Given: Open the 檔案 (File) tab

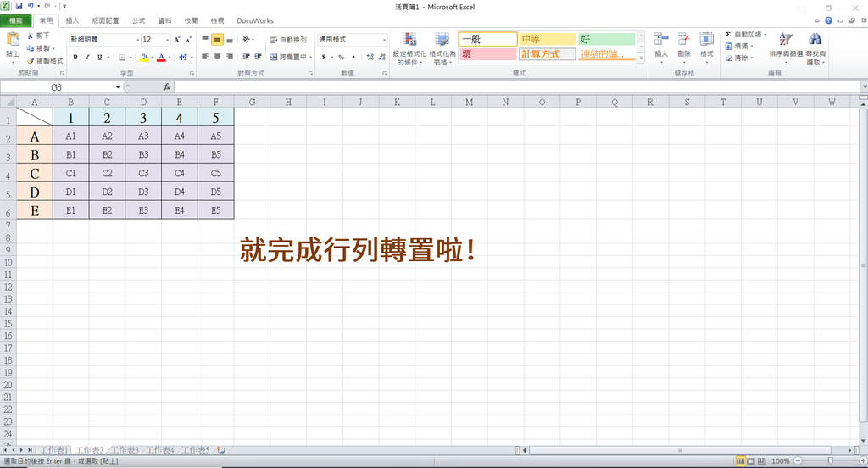Looking at the screenshot, I should pyautogui.click(x=16, y=21).
